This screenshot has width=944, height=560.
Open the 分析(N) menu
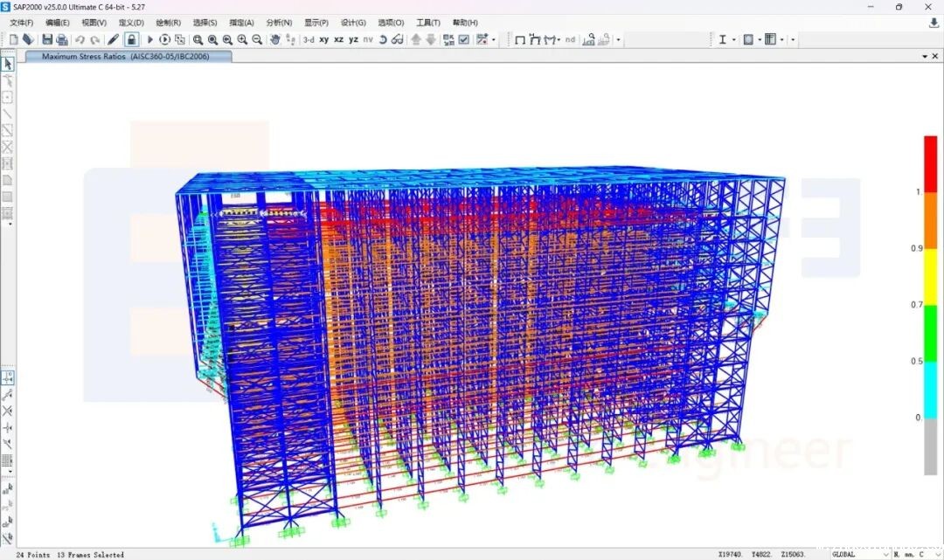(x=279, y=23)
